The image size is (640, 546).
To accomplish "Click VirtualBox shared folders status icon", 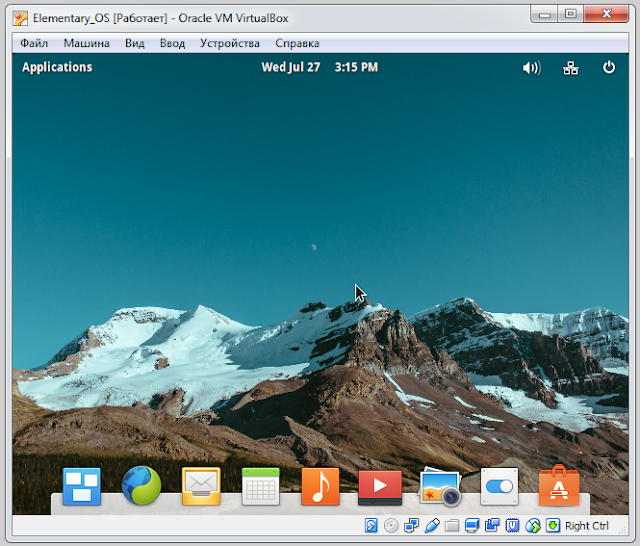I will click(452, 526).
